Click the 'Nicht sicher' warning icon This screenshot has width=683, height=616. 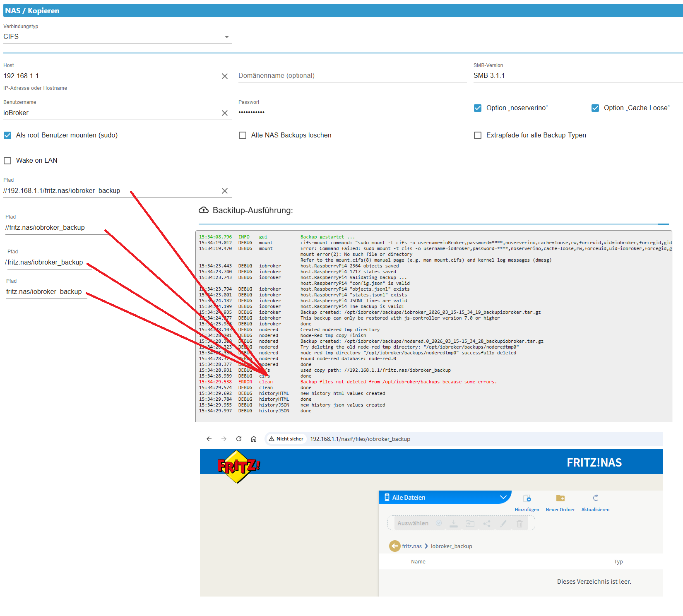pyautogui.click(x=272, y=439)
